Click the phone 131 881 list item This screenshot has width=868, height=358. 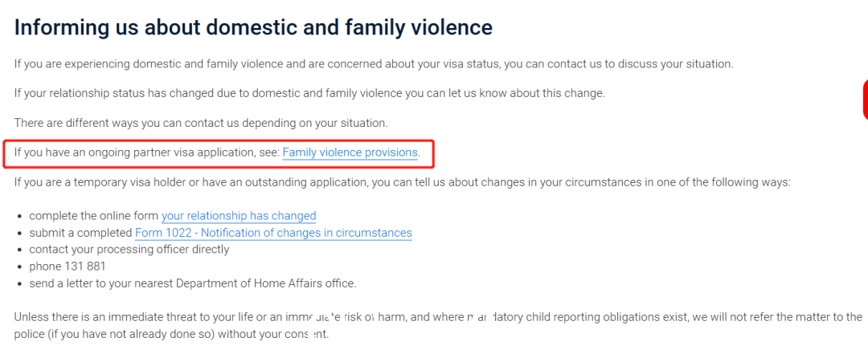pyautogui.click(x=68, y=266)
